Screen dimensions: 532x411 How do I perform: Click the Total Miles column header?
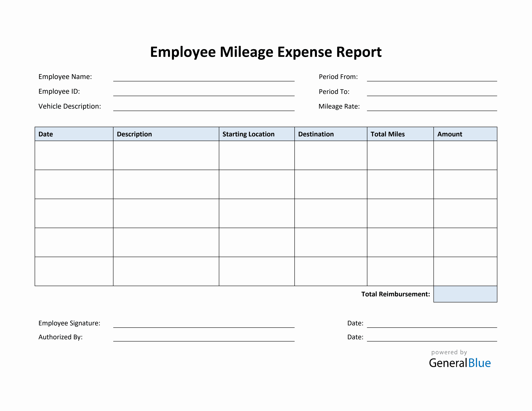387,134
